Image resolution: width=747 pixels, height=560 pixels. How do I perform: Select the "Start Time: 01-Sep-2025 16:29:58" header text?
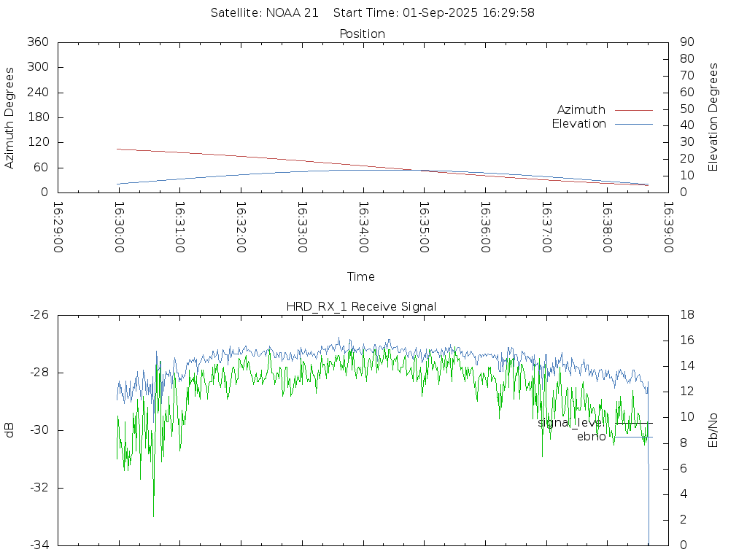click(434, 13)
